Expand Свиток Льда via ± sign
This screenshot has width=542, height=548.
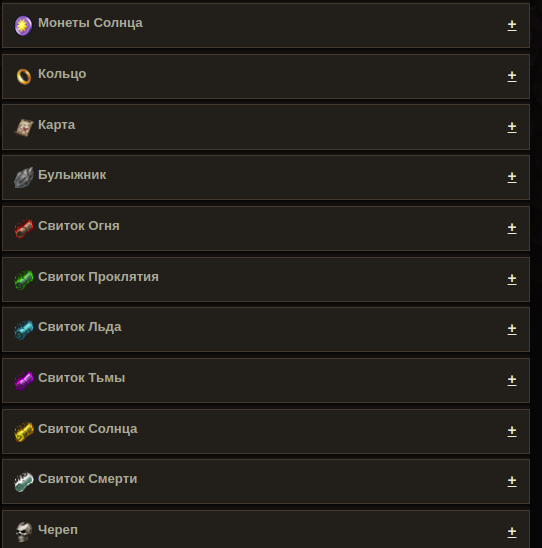point(512,329)
